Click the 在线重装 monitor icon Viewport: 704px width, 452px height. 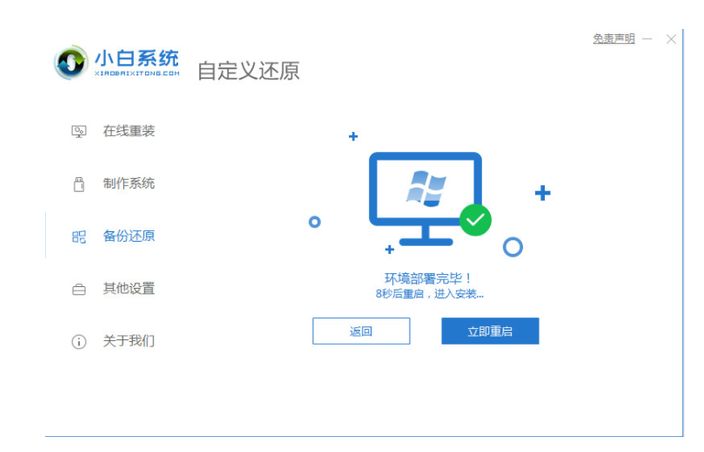[79, 132]
